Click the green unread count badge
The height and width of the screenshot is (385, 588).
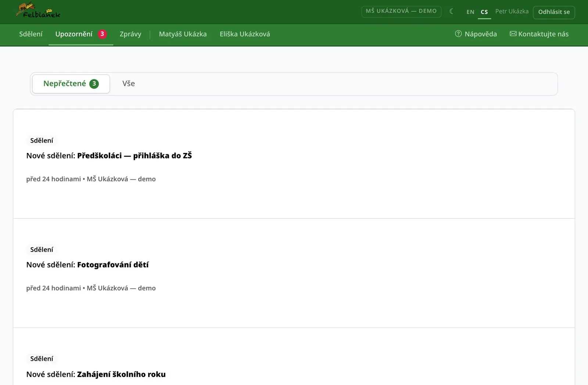click(x=94, y=83)
